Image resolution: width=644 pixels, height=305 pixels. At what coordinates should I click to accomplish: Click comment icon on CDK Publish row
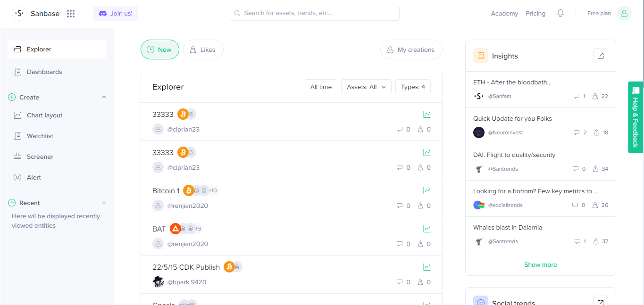pyautogui.click(x=400, y=282)
